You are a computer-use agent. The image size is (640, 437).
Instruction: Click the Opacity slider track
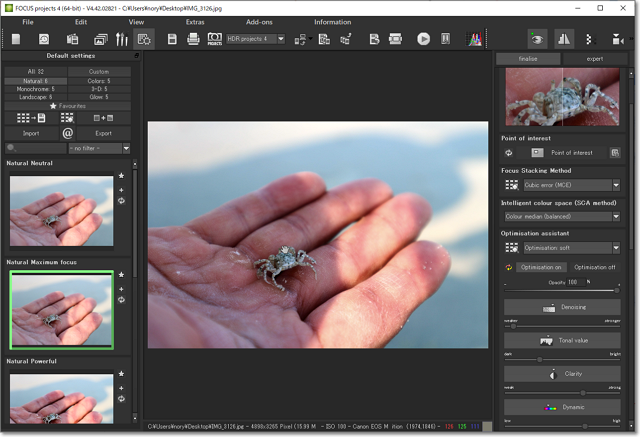560,290
